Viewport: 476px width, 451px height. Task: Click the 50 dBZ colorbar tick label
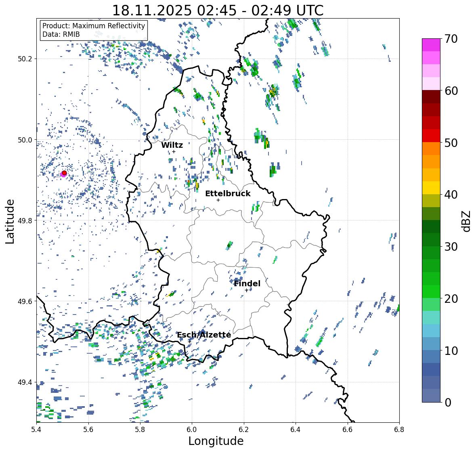451,143
